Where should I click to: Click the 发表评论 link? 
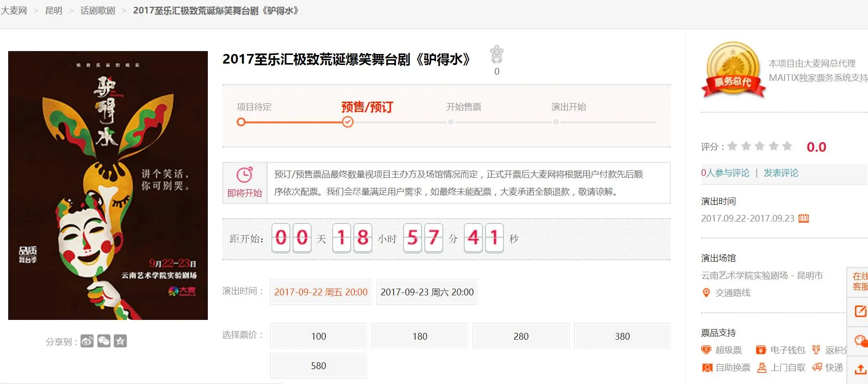[x=781, y=173]
